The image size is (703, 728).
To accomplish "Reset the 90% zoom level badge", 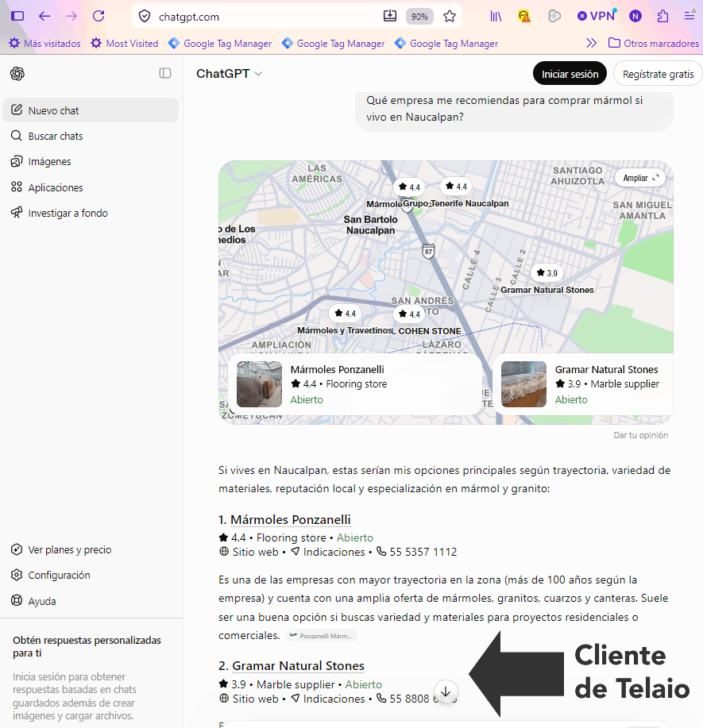I will coord(419,17).
